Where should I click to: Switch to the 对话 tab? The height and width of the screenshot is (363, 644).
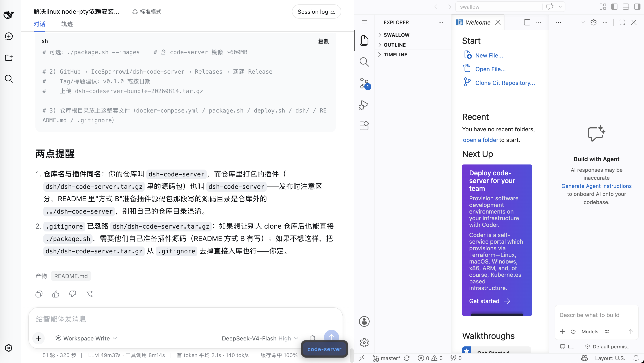coord(39,24)
